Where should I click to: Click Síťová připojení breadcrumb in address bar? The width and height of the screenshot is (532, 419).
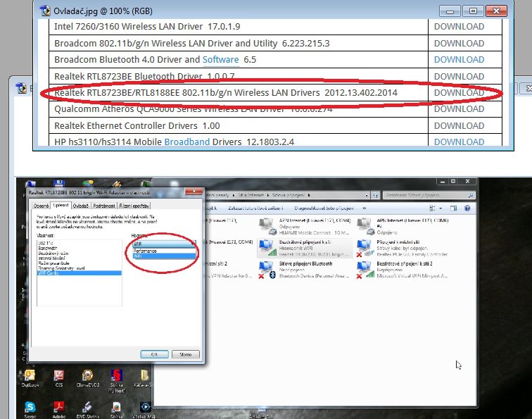(x=289, y=195)
